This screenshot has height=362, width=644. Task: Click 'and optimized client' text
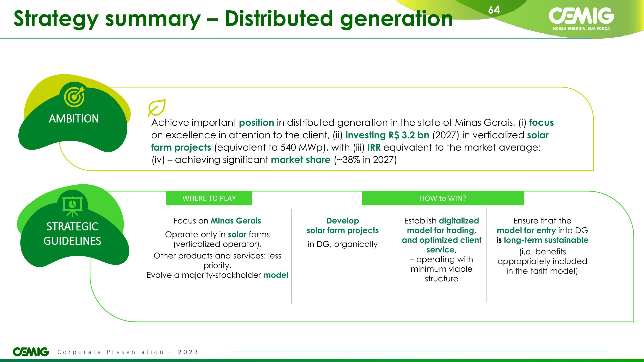(x=442, y=240)
